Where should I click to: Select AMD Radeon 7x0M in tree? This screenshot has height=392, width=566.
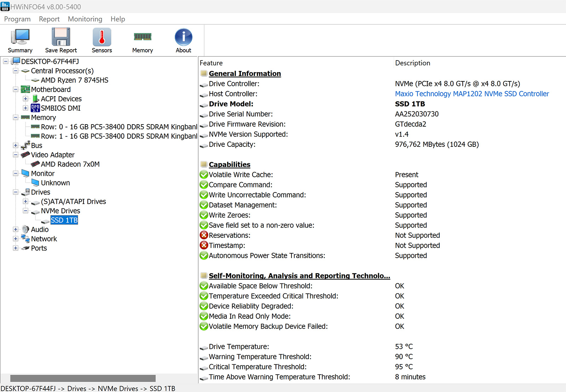[70, 164]
